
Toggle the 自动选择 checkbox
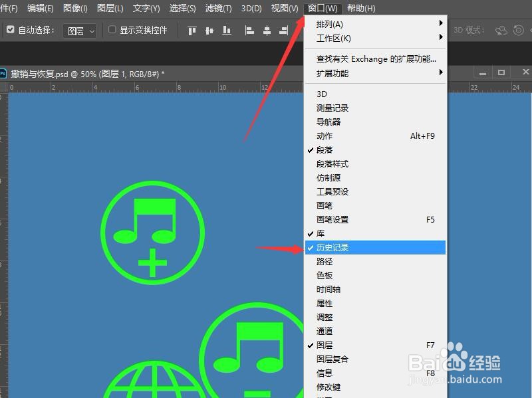(11, 29)
